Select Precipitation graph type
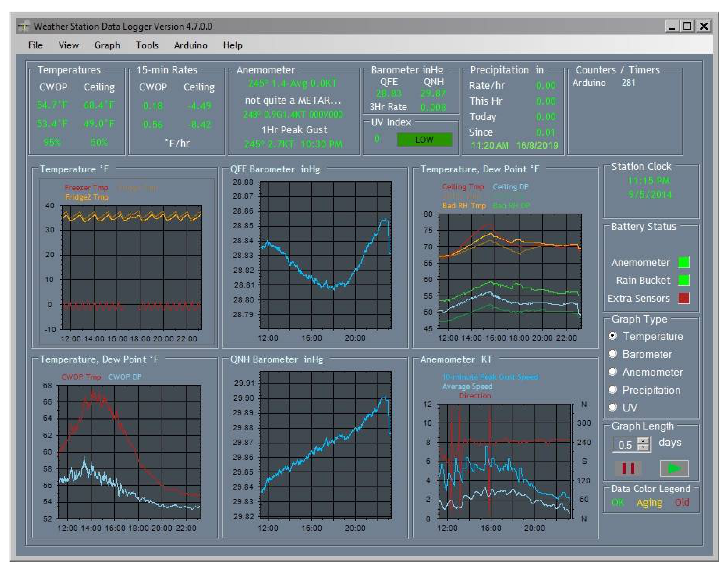Image resolution: width=728 pixels, height=571 pixels. point(613,389)
